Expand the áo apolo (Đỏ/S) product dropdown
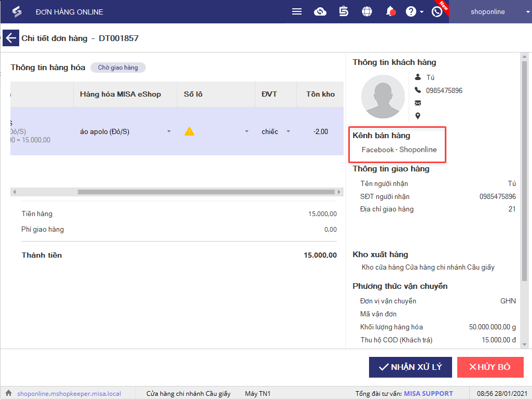Screen dimensions: 532x400 pyautogui.click(x=169, y=131)
